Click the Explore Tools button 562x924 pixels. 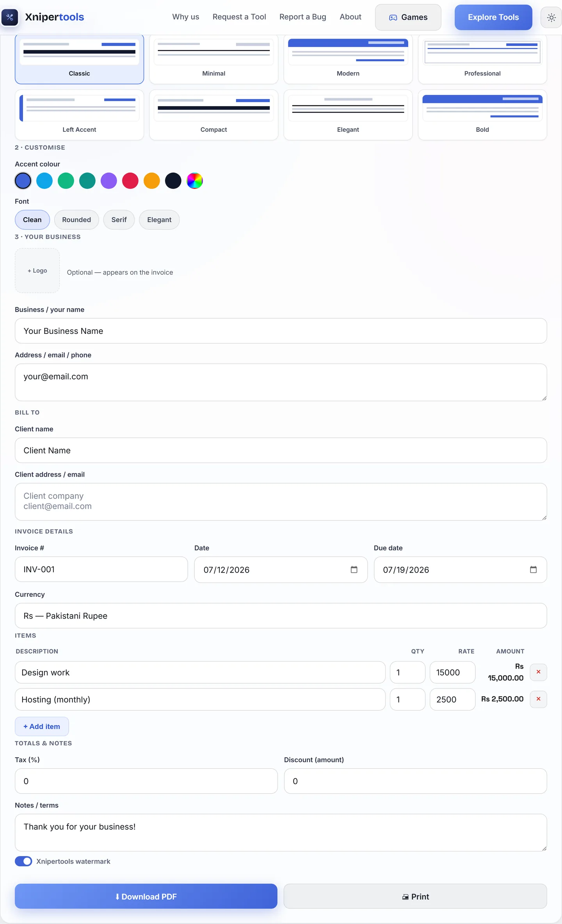coord(493,17)
